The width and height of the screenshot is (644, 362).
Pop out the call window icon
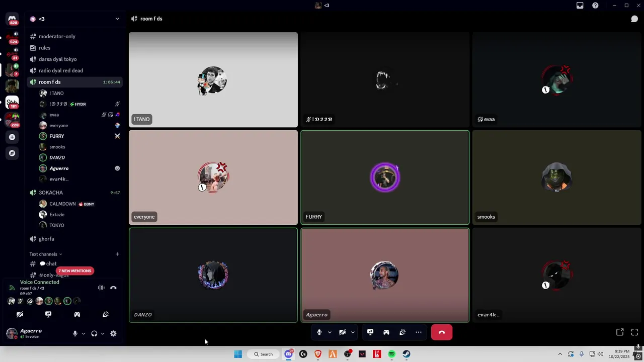click(620, 332)
